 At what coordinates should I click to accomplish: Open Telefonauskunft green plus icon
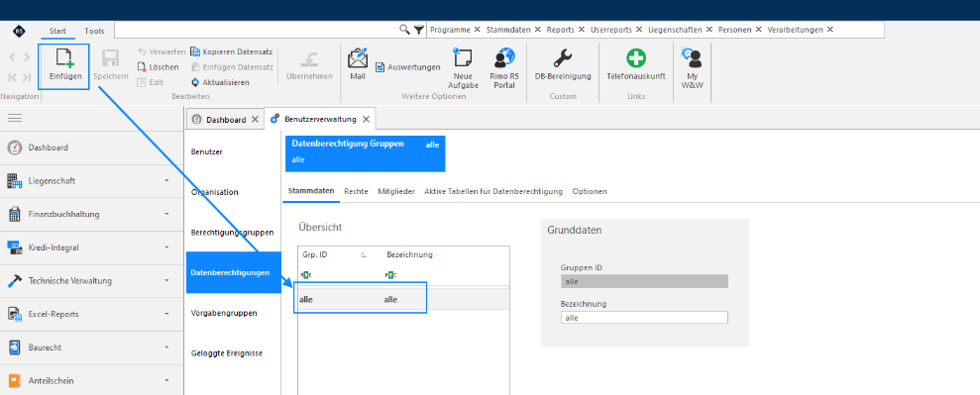[x=635, y=58]
